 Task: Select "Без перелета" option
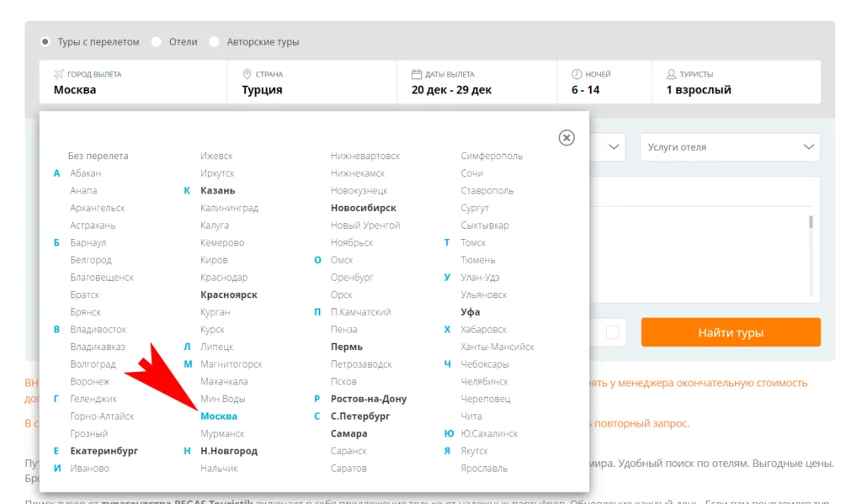coord(98,156)
